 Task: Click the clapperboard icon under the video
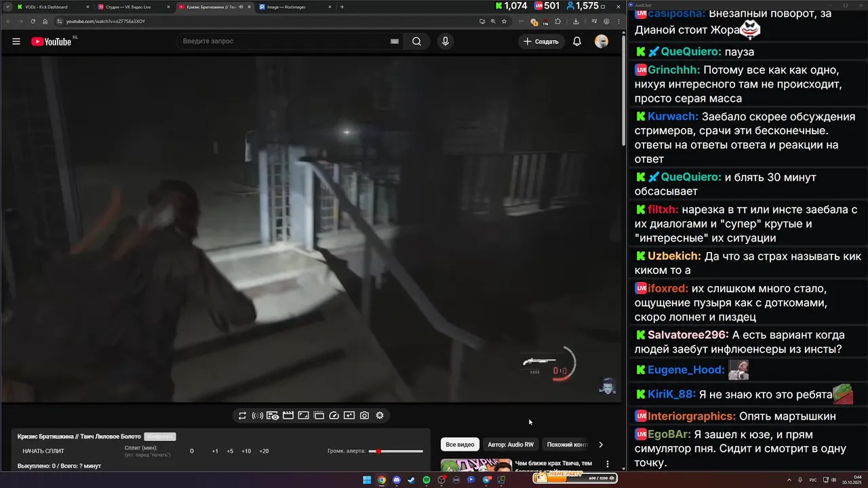(x=288, y=415)
